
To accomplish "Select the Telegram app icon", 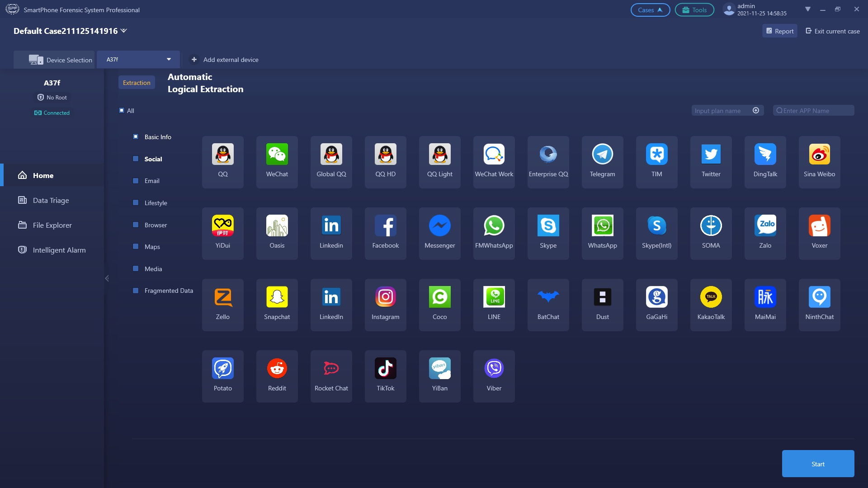I will (602, 155).
